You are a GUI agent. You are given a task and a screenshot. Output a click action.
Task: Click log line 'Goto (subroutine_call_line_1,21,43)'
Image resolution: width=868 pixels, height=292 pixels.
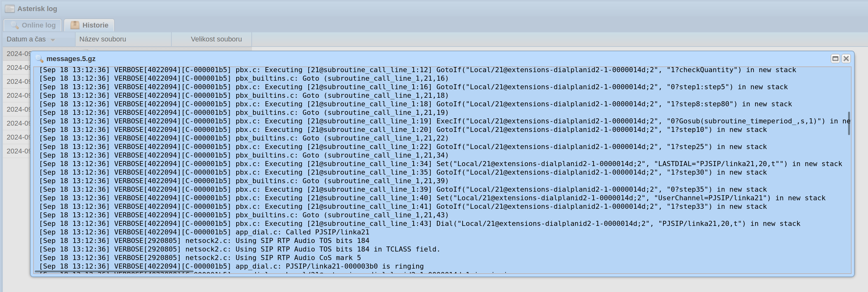click(244, 215)
